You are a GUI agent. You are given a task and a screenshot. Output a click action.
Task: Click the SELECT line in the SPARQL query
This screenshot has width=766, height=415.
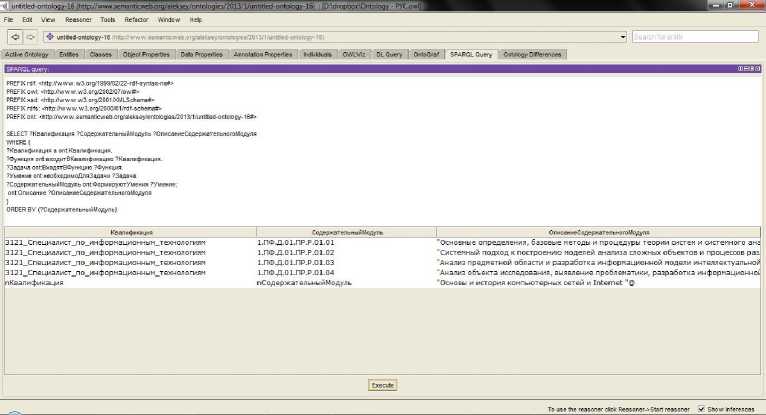click(131, 134)
